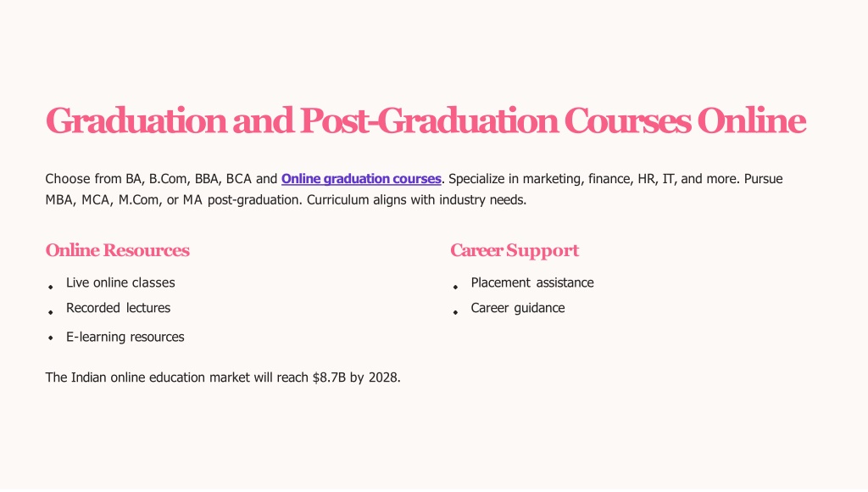Click the bullet marker beside Placement assistance
Screen dimensions: 868x492
455,287
